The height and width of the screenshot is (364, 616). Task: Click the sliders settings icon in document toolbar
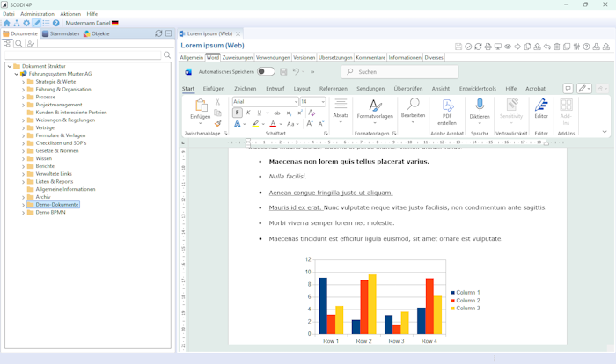pyautogui.click(x=576, y=47)
